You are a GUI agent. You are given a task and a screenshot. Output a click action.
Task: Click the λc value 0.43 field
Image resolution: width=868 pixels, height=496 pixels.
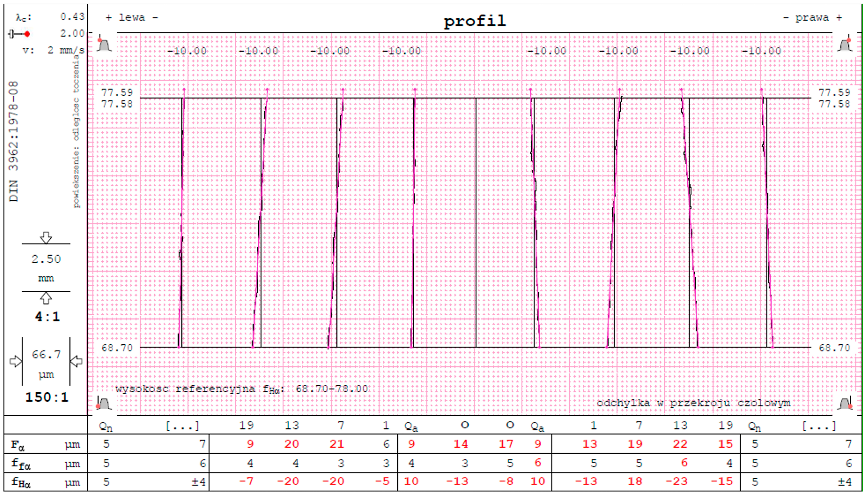[72, 16]
